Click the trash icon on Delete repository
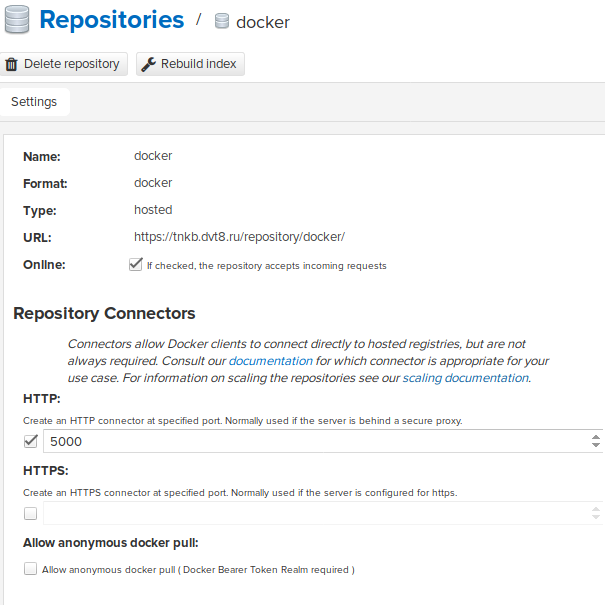The width and height of the screenshot is (605, 605). [x=12, y=64]
